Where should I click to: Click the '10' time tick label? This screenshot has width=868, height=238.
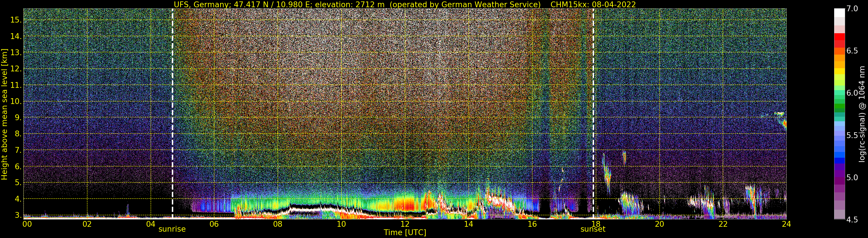pyautogui.click(x=341, y=224)
